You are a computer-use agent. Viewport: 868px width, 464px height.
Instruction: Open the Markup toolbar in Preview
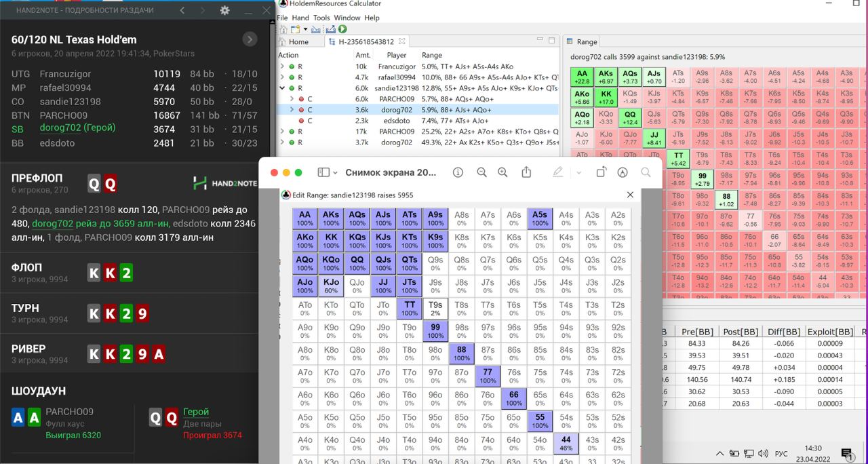tap(623, 172)
